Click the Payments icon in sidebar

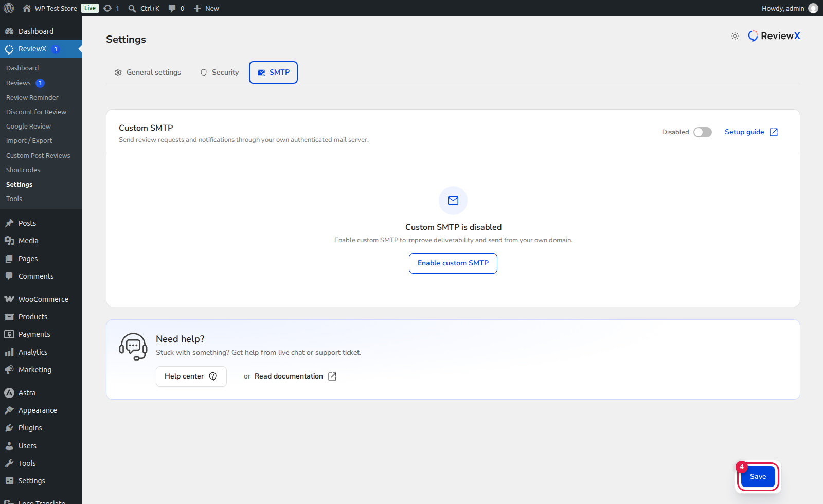[9, 334]
